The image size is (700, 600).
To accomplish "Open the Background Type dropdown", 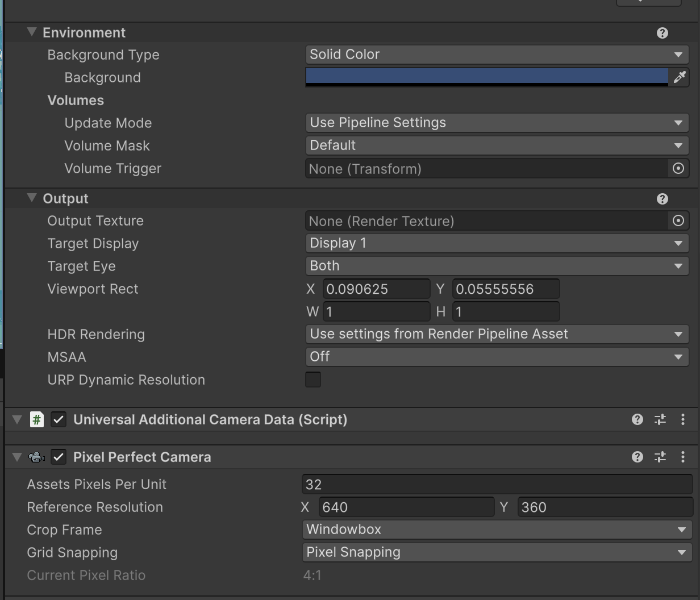I will click(497, 55).
